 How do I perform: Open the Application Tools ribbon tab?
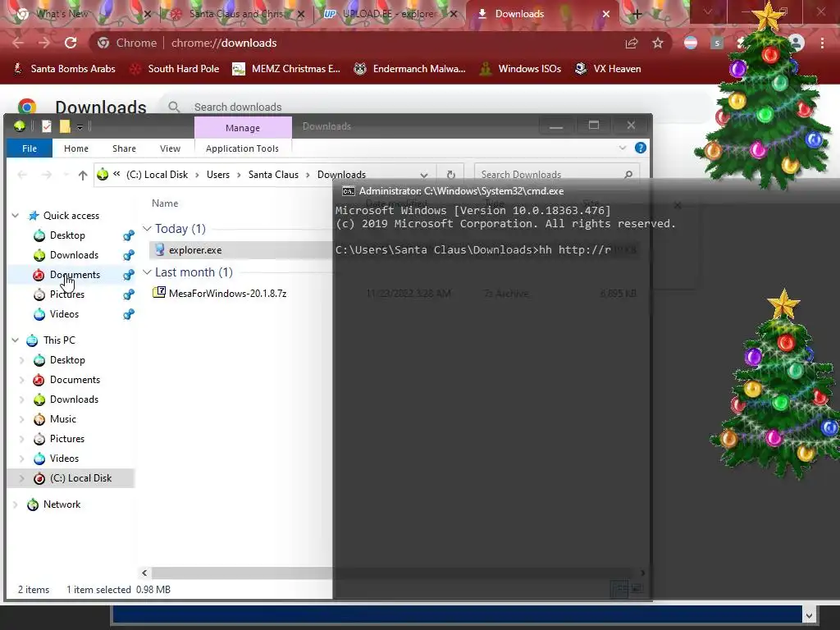pos(242,148)
